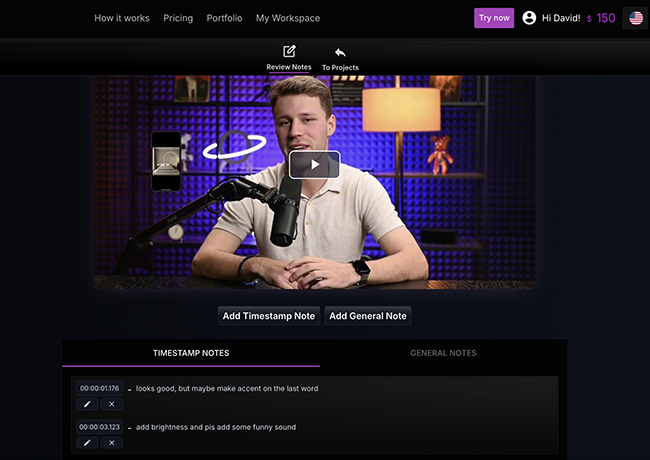Viewport: 650px width, 460px height.
Task: Edit the 00:00:03.123 note with pencil
Action: tap(87, 442)
